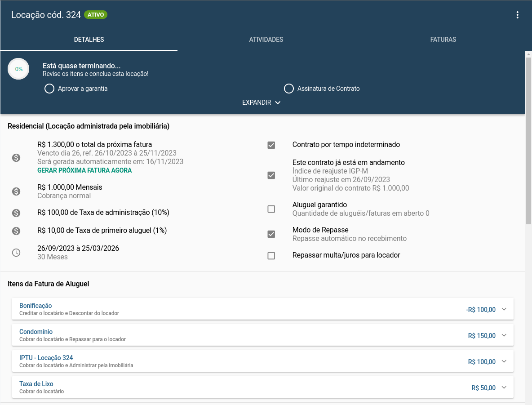This screenshot has width=532, height=405.
Task: Click the Residencial rental type heading
Action: (x=89, y=126)
